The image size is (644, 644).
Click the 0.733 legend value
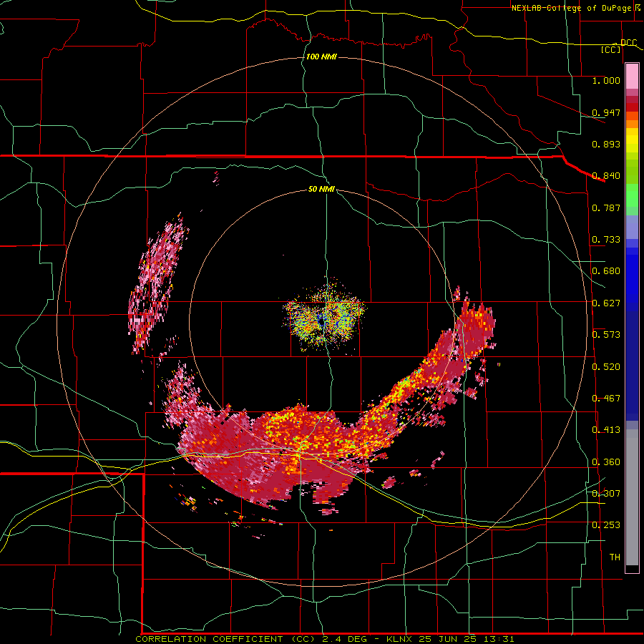(x=606, y=240)
